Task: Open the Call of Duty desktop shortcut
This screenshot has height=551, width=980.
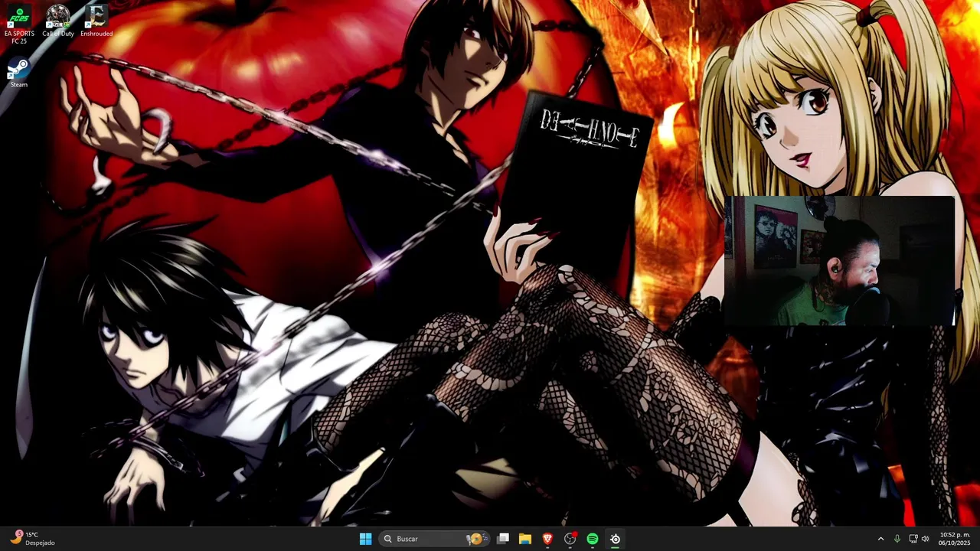Action: (58, 21)
